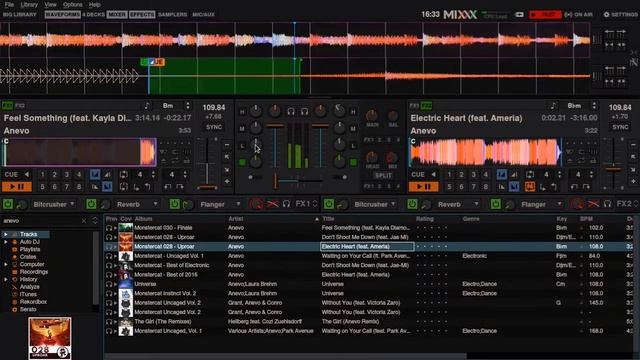
Task: Click beatjump forward icon on left deck
Action: 180,187
